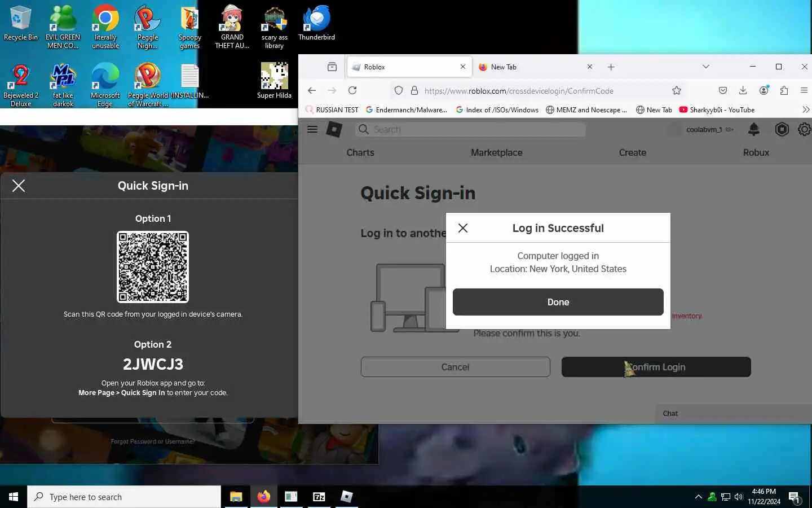Click the Cancel button

pos(456,367)
